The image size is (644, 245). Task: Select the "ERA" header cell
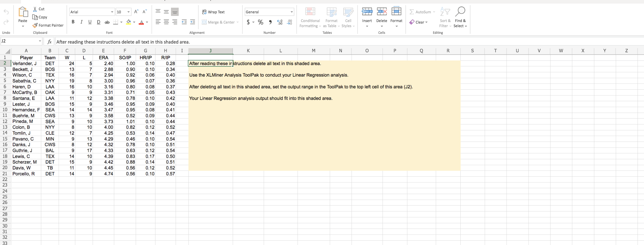pyautogui.click(x=103, y=58)
